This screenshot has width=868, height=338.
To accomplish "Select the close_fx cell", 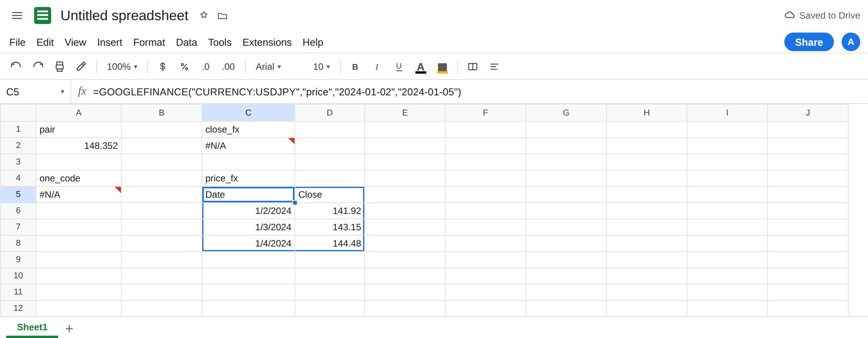I will click(248, 129).
